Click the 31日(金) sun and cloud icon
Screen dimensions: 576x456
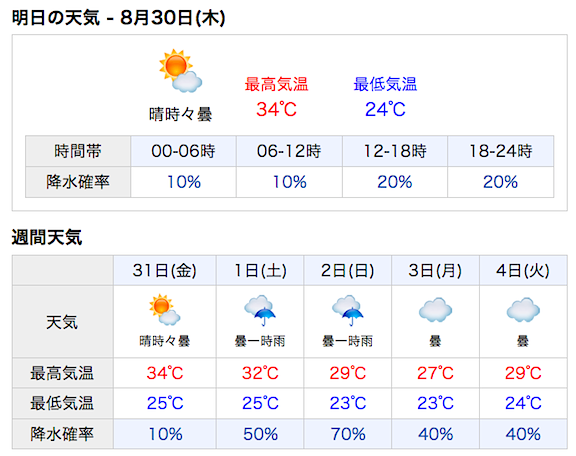coord(165,309)
